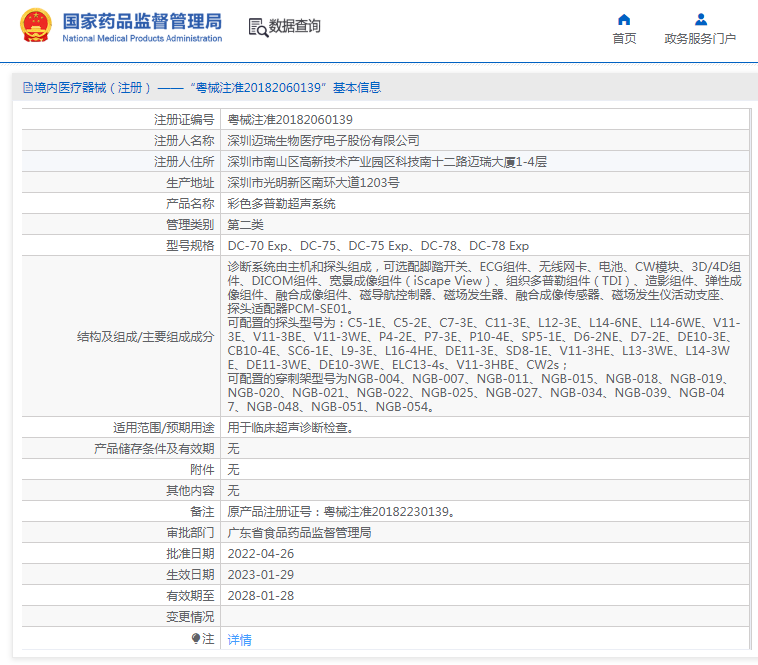Image resolution: width=758 pixels, height=665 pixels.
Task: Click 无 in 其他内容 row
Action: tap(233, 491)
